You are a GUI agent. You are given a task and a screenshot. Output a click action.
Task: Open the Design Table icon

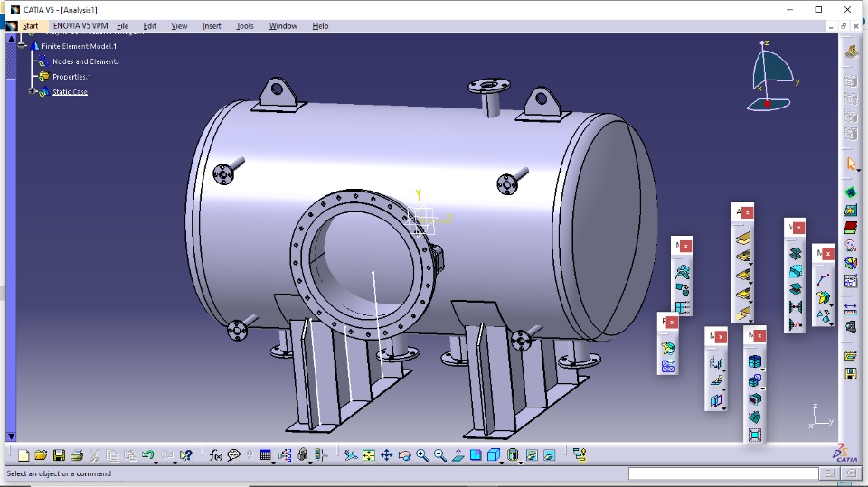(x=266, y=454)
